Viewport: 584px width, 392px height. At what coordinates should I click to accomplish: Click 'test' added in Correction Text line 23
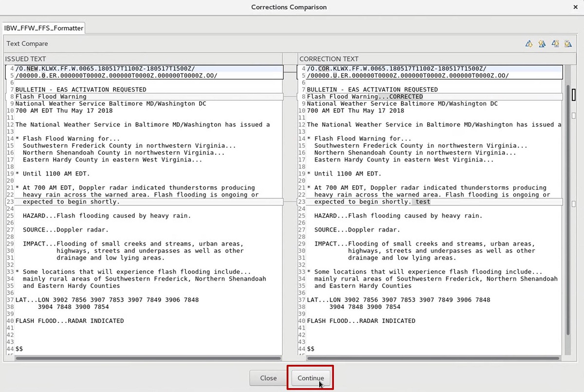[x=423, y=201]
